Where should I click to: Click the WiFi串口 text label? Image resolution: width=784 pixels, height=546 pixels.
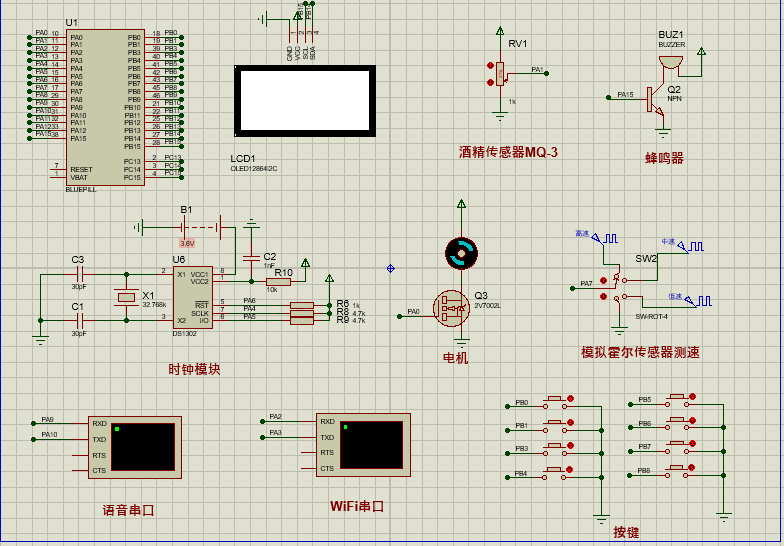tap(357, 506)
